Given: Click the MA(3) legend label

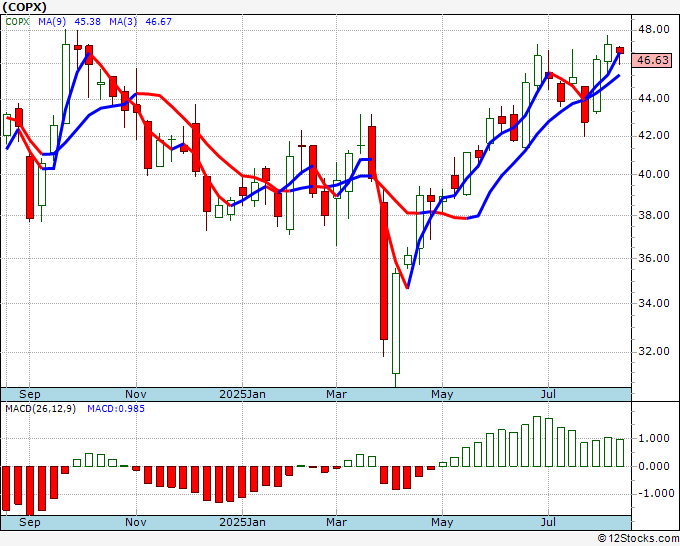Looking at the screenshot, I should (123, 22).
